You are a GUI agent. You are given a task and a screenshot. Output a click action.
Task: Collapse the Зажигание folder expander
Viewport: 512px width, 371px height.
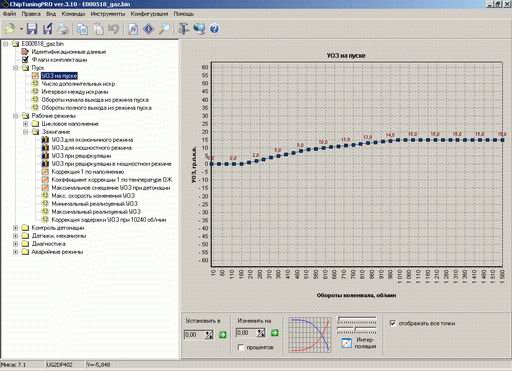pyautogui.click(x=26, y=132)
